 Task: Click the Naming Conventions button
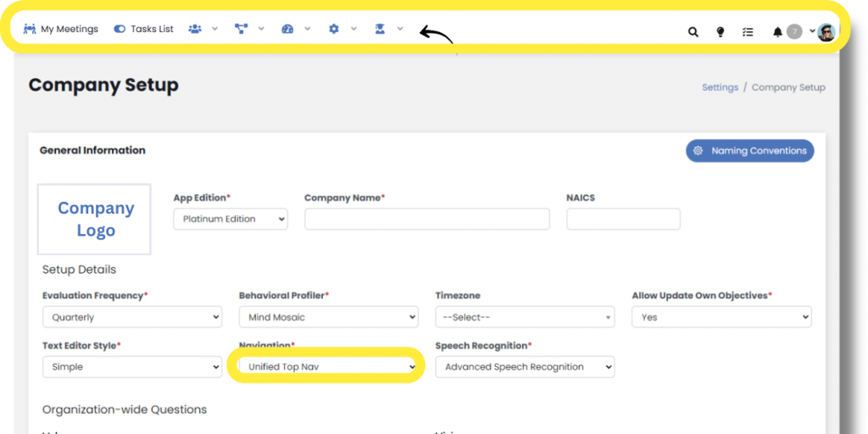point(749,151)
